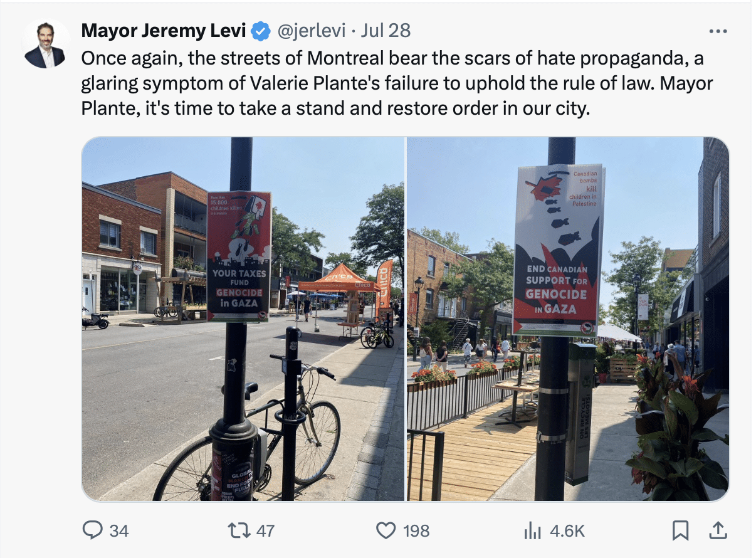Open Jeremy Levi's profile avatar
756x558 pixels.
pyautogui.click(x=45, y=44)
